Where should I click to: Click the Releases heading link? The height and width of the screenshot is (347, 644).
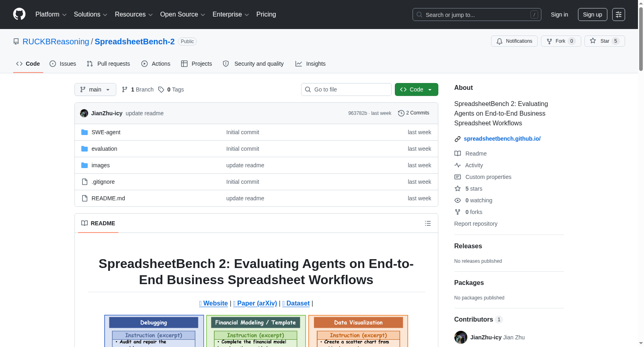[x=468, y=246]
